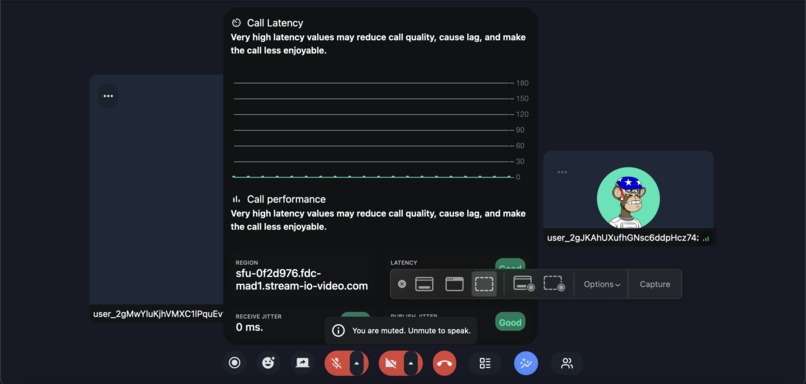Viewport: 806px width, 384px height.
Task: Click the Good badge near publish jitter
Action: pyautogui.click(x=510, y=322)
